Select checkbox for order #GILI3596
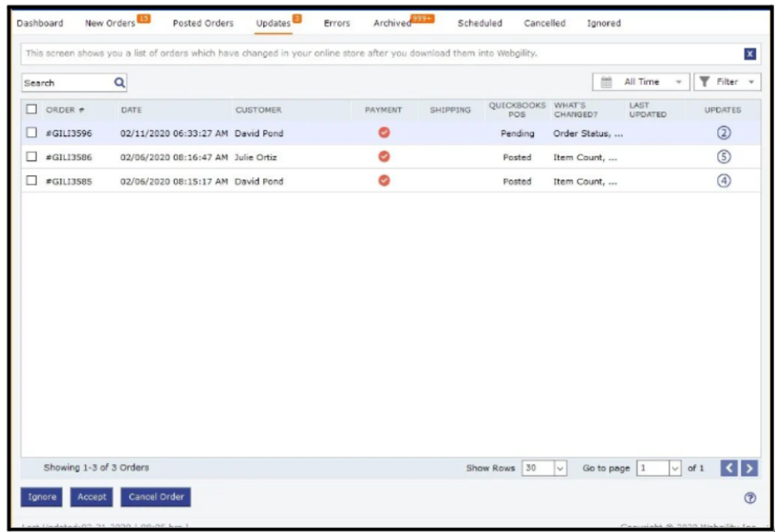Image resolution: width=775 pixels, height=532 pixels. pyautogui.click(x=32, y=133)
